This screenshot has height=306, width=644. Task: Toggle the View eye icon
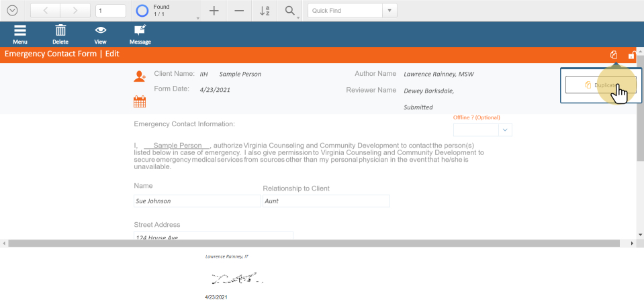coord(101,31)
